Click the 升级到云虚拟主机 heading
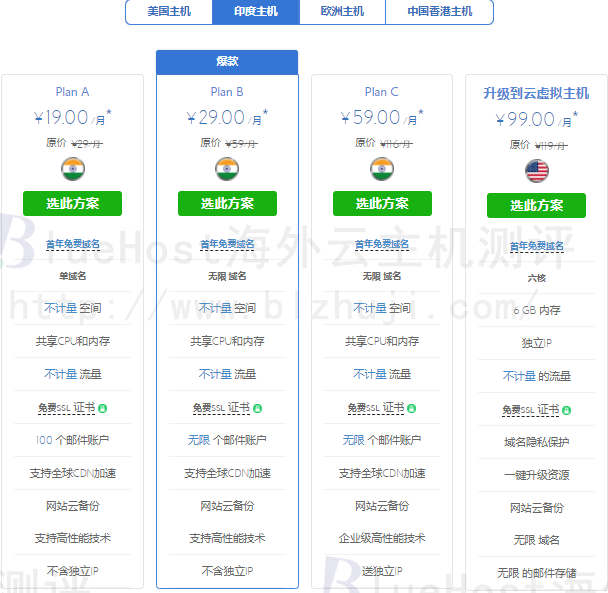Viewport: 608px width, 593px height. coord(536,93)
